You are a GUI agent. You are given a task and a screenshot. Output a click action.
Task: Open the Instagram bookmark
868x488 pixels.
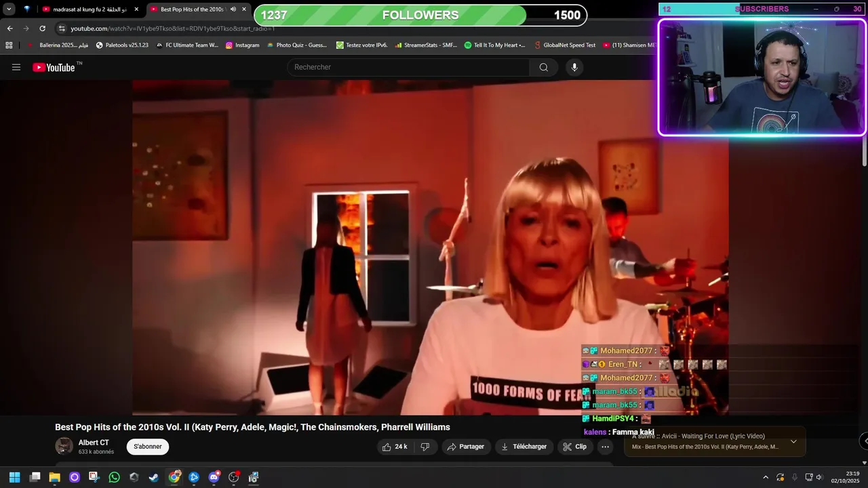tap(242, 45)
